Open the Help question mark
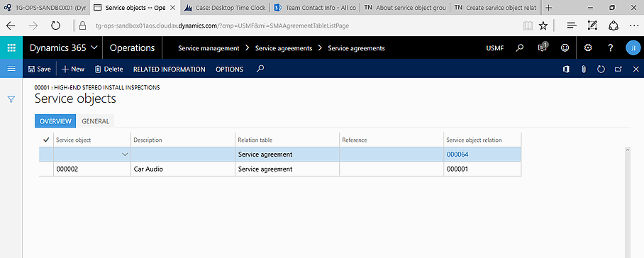644x258 pixels. [x=611, y=48]
